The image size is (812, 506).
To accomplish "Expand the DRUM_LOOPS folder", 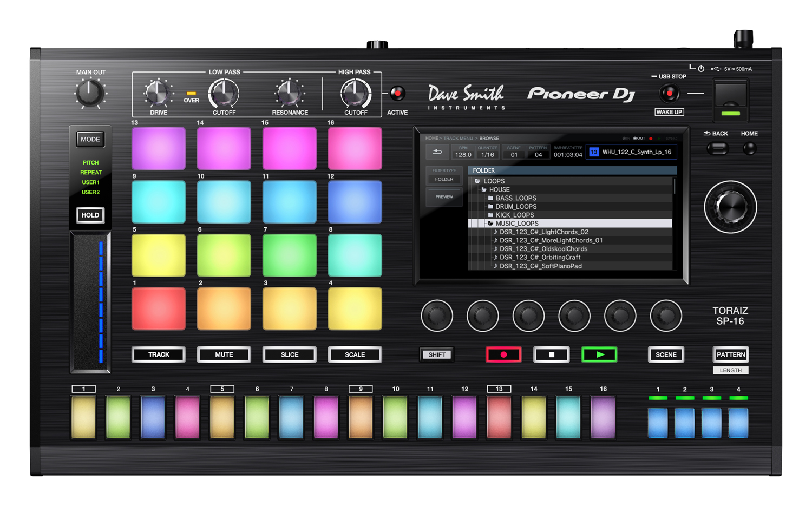I will tap(515, 207).
